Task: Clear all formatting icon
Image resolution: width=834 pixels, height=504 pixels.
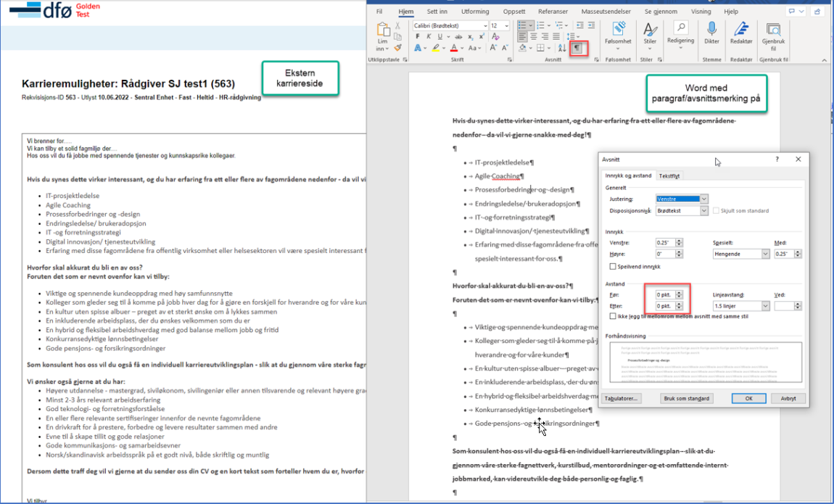Action: (496, 37)
